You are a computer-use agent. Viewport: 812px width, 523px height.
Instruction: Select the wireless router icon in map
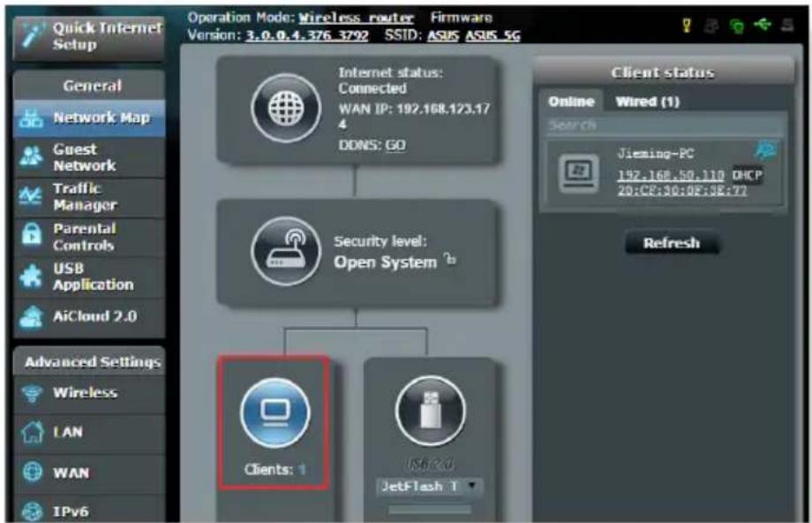coord(286,251)
